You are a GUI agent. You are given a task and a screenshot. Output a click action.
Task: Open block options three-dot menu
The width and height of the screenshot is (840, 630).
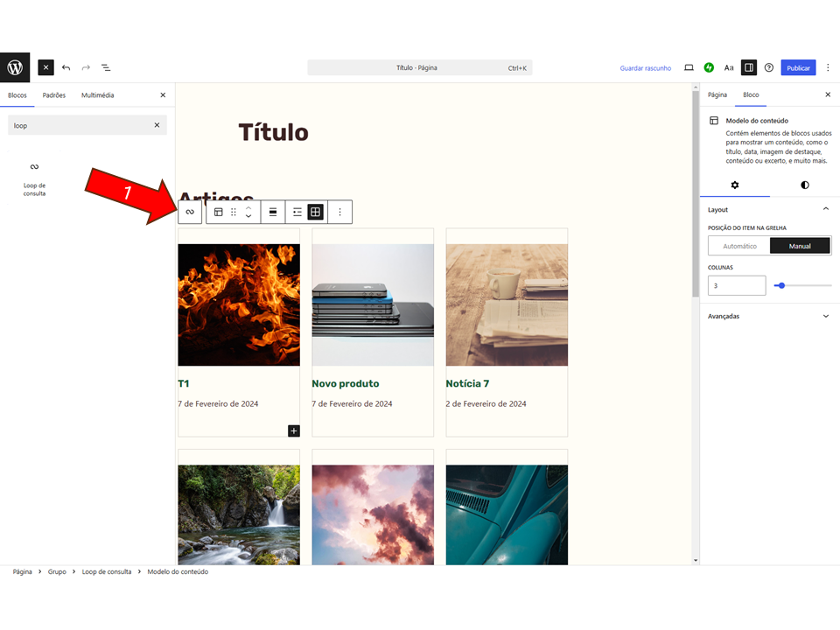(339, 212)
